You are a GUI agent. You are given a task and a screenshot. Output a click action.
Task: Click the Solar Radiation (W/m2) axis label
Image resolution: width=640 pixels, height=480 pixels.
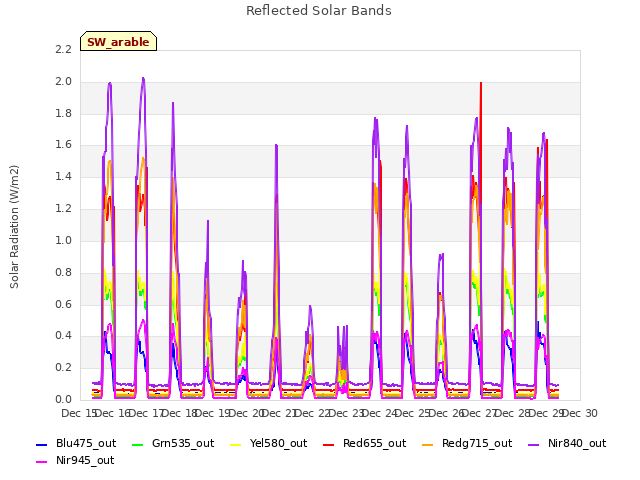[x=14, y=227]
